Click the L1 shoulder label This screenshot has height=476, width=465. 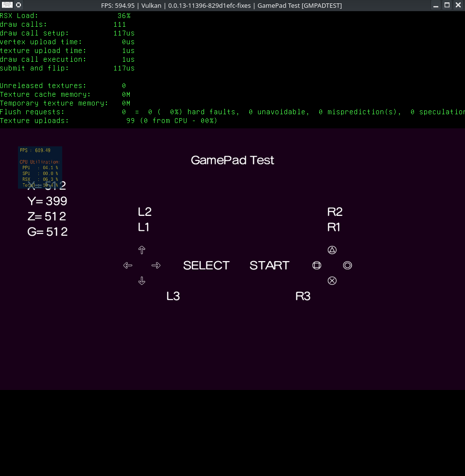coord(143,227)
